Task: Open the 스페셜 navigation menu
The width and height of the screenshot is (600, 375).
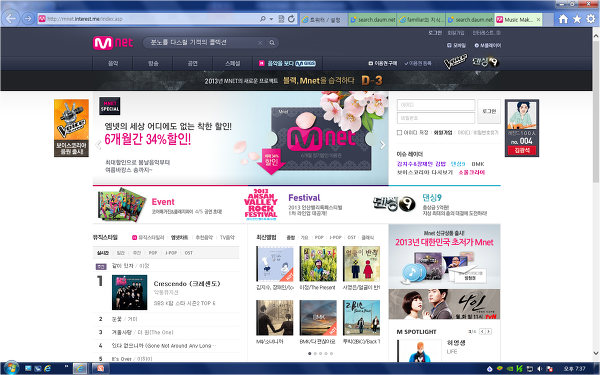Action: (x=233, y=64)
